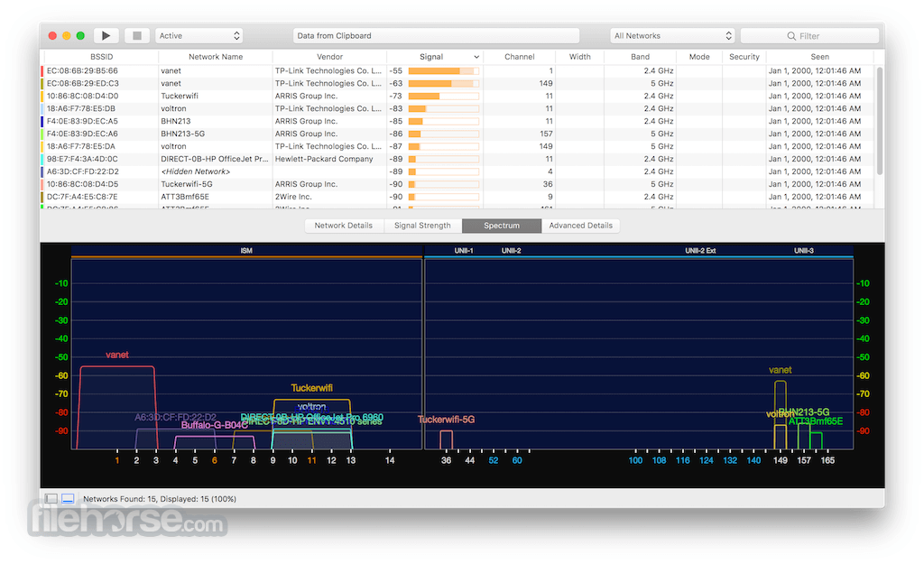Click the green color swatch of BHN213-5G row
This screenshot has height=564, width=924.
pos(42,134)
